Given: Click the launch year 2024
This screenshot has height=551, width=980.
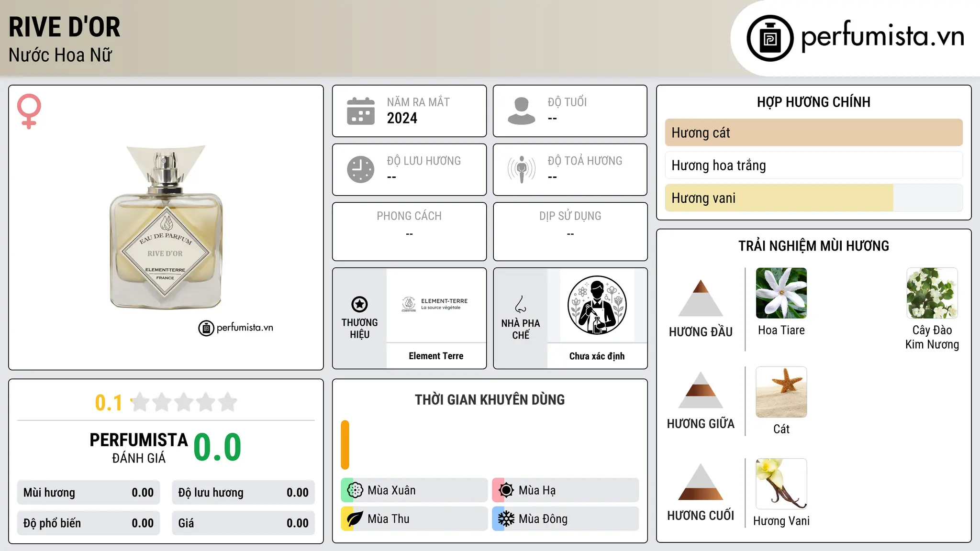Looking at the screenshot, I should point(402,118).
